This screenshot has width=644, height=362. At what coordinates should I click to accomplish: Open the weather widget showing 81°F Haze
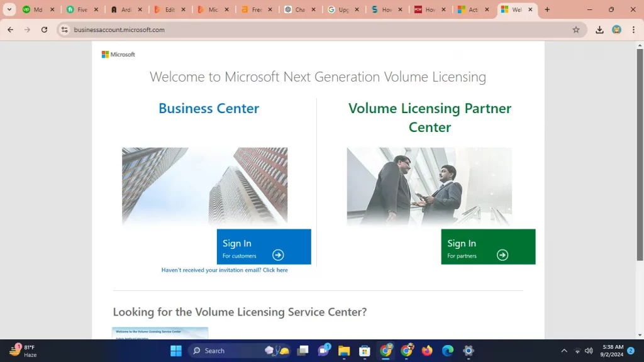tap(23, 351)
